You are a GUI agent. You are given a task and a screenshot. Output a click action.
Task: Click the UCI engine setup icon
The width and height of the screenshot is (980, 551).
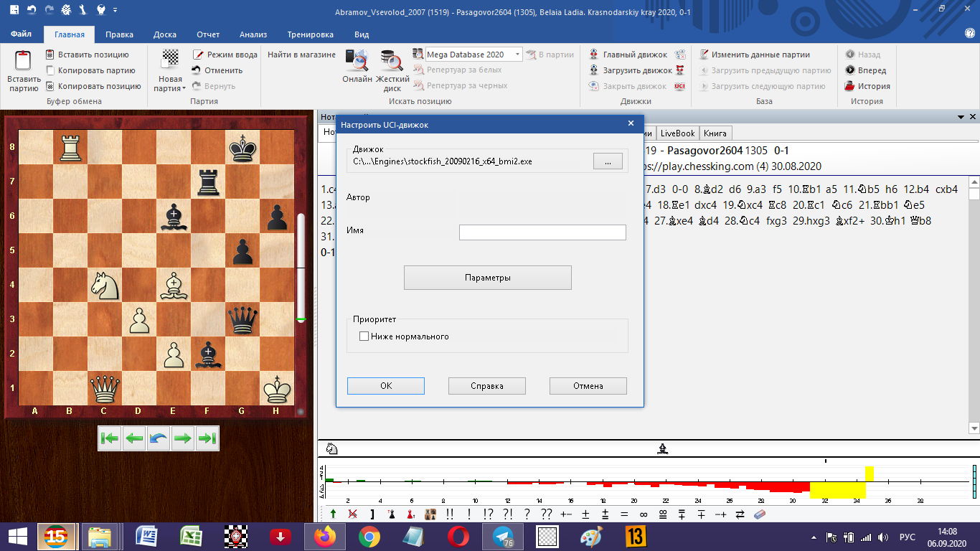(680, 86)
